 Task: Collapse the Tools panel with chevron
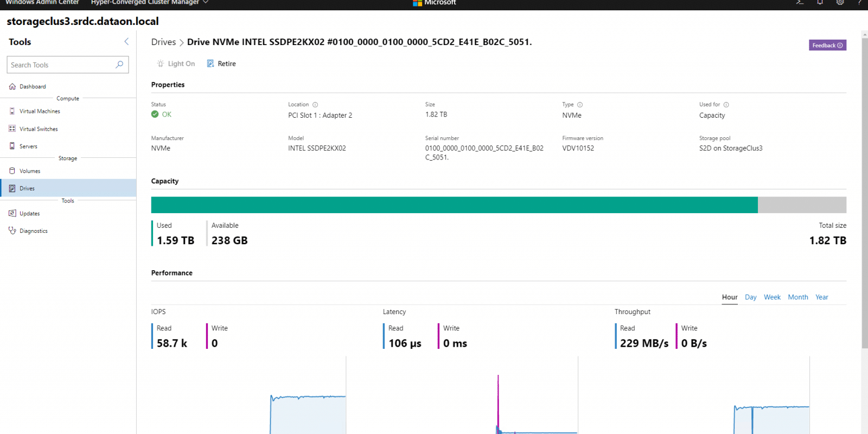[126, 41]
